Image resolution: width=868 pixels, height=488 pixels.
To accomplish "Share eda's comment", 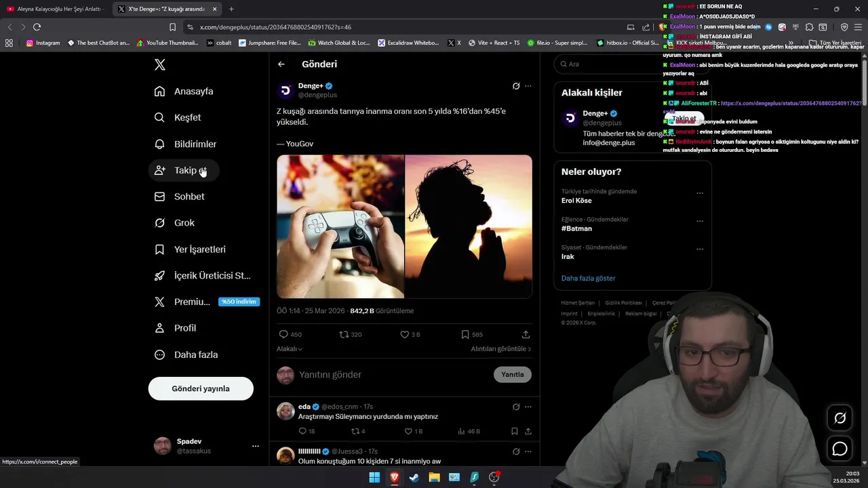I will click(528, 431).
